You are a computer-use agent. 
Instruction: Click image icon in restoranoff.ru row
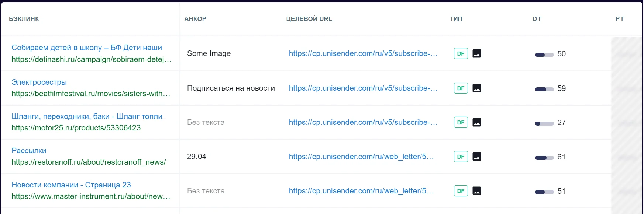pyautogui.click(x=477, y=157)
